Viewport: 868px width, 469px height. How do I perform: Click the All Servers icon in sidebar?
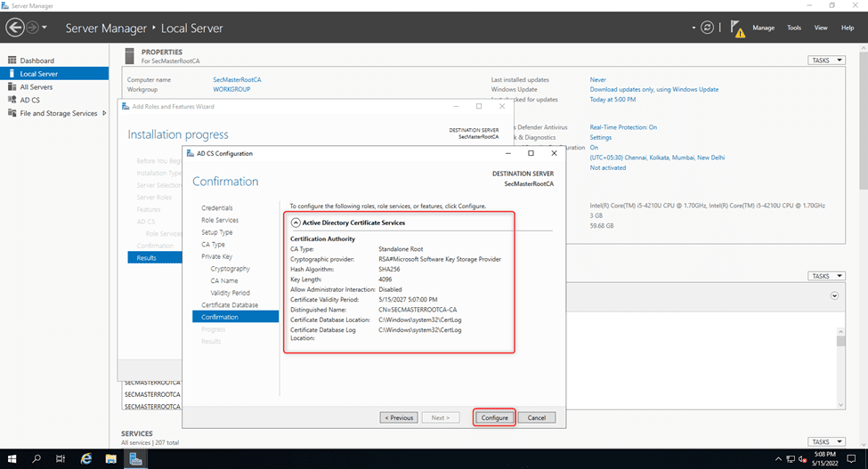click(12, 86)
